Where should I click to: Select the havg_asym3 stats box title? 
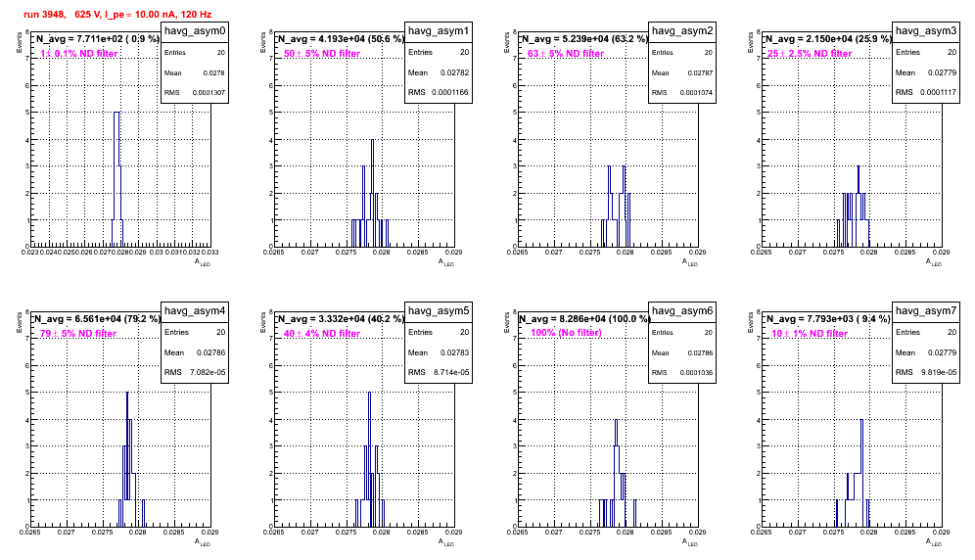click(926, 30)
